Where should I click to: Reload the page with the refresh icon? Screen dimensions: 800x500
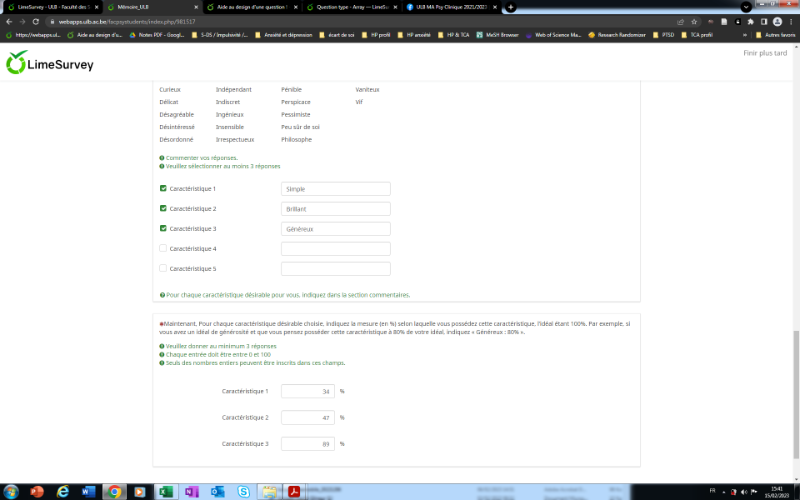[x=35, y=21]
